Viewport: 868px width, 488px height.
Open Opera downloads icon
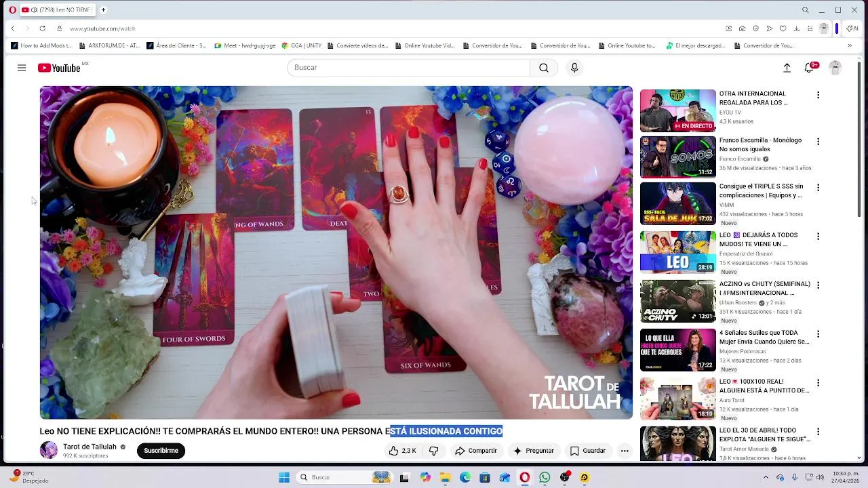796,28
